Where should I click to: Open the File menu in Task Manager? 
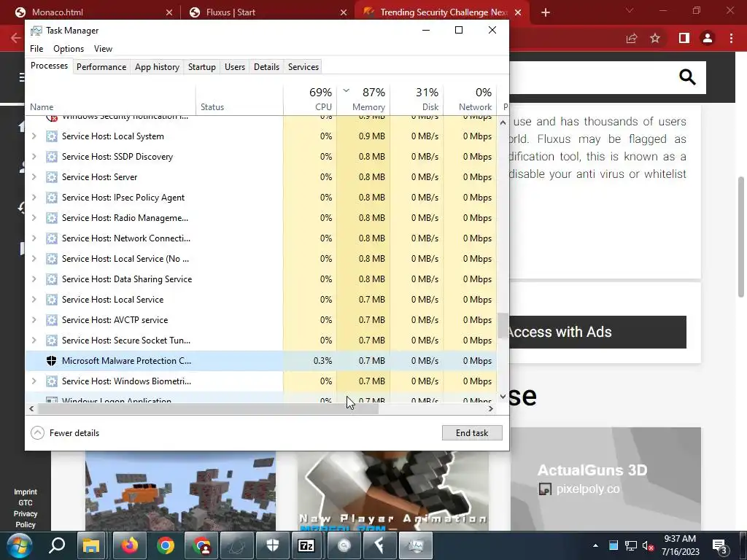click(x=36, y=49)
